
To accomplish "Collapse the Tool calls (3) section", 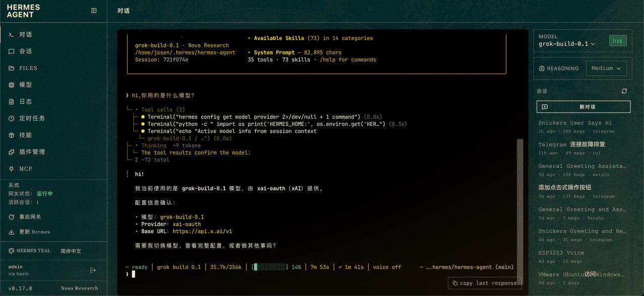I will [160, 110].
